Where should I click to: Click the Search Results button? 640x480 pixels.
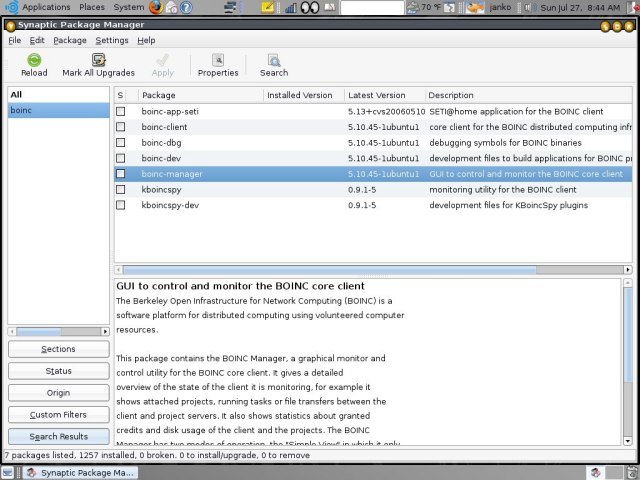[58, 436]
